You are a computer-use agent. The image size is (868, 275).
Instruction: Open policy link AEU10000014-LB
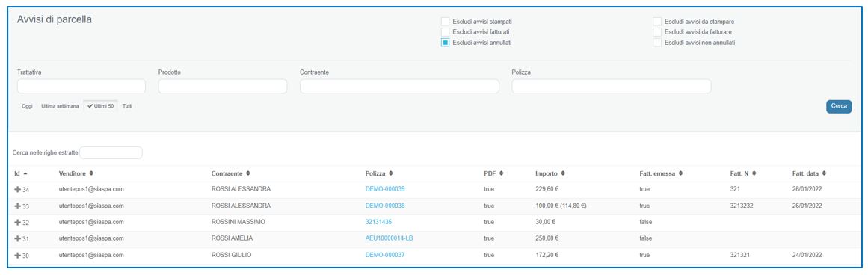390,238
